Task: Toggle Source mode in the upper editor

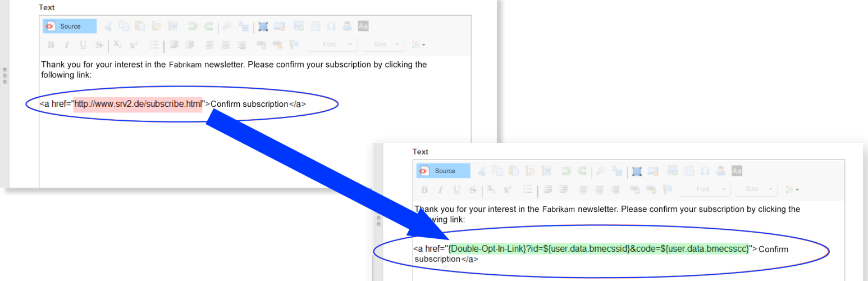Action: pyautogui.click(x=69, y=26)
